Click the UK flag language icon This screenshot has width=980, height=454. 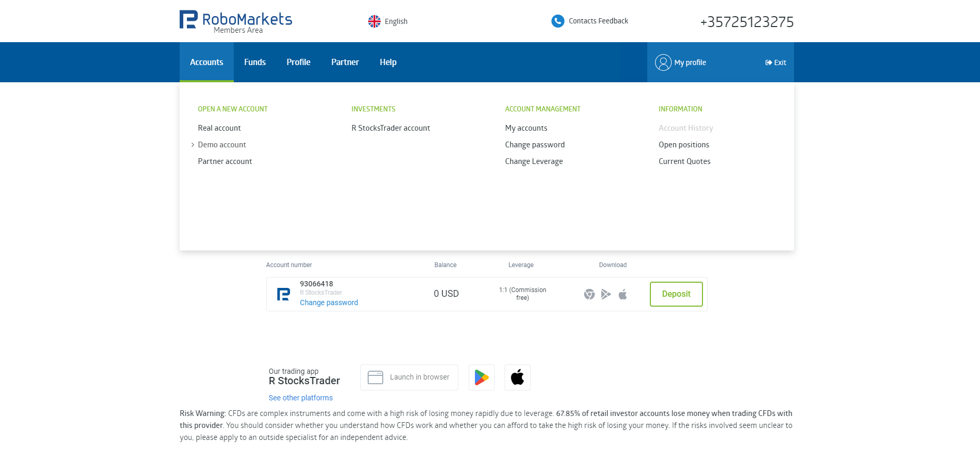(374, 21)
